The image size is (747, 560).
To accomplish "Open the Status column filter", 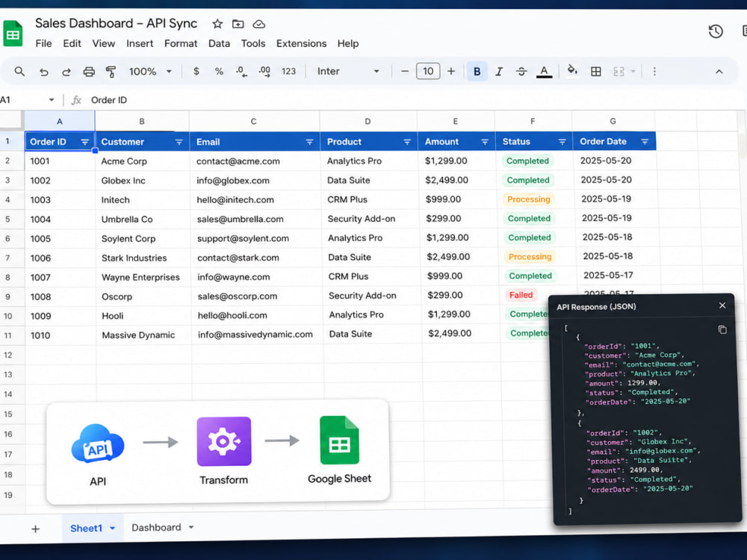I will [x=562, y=142].
